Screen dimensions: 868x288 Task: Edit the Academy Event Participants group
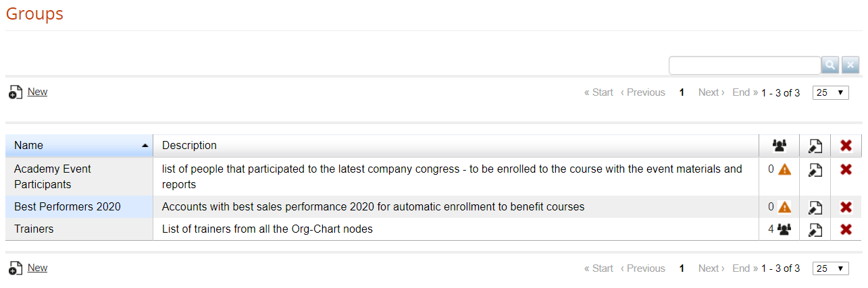(815, 170)
